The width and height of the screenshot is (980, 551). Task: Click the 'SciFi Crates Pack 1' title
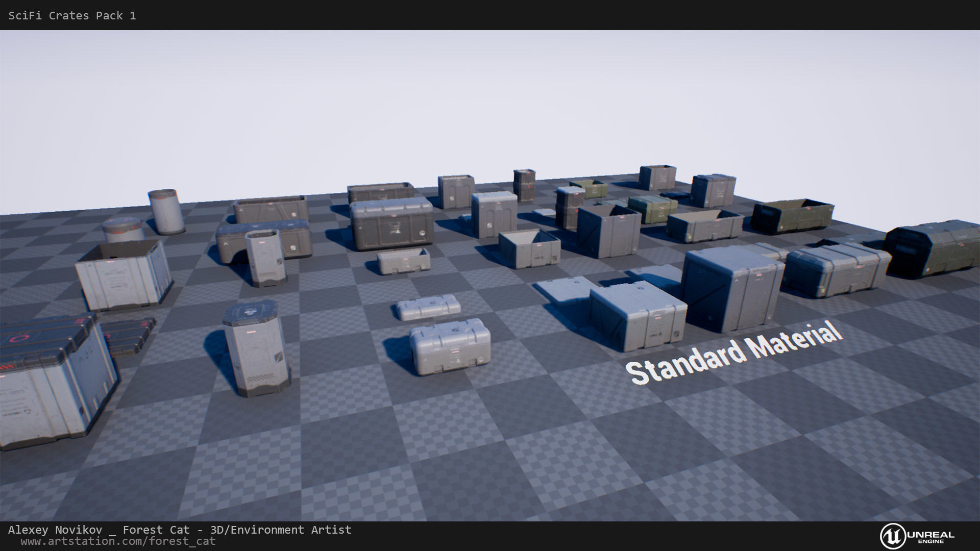pyautogui.click(x=72, y=16)
